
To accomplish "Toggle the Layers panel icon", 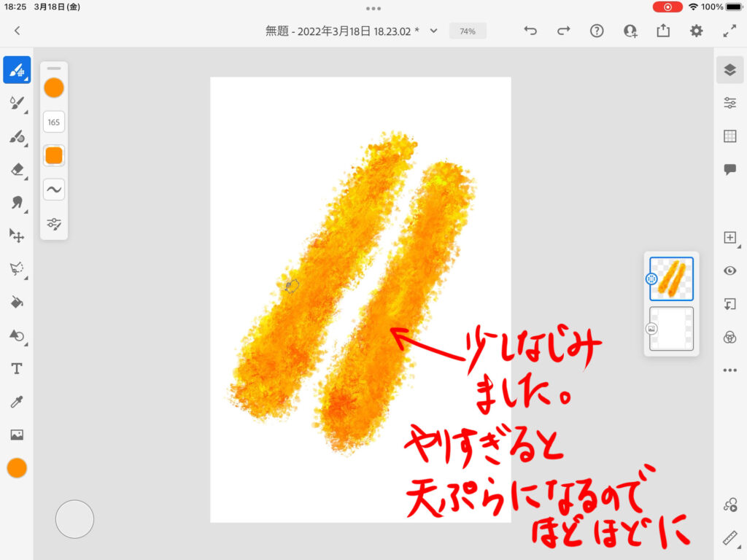I will tap(729, 70).
